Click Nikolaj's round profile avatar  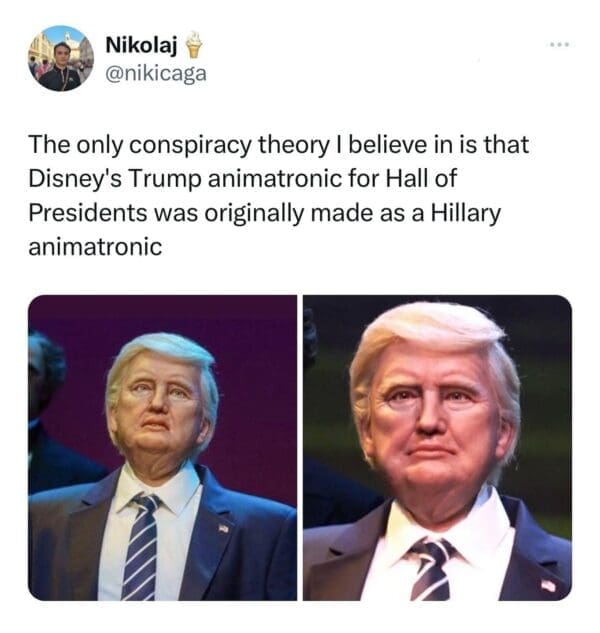(x=61, y=58)
